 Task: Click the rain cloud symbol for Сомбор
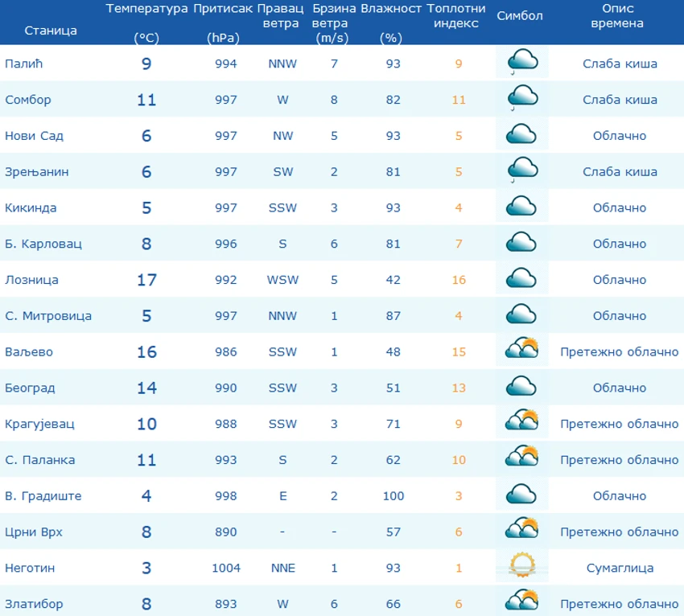[x=522, y=99]
